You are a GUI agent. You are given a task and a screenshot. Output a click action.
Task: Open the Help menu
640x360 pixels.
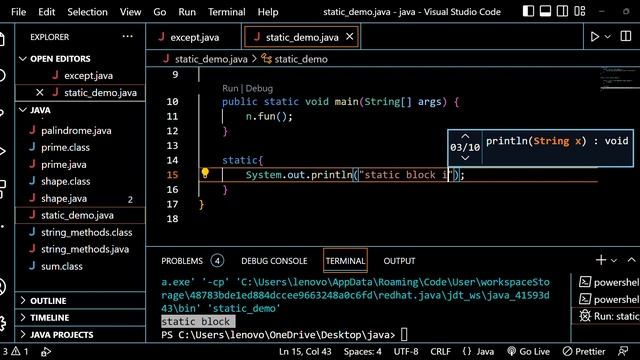coord(268,12)
